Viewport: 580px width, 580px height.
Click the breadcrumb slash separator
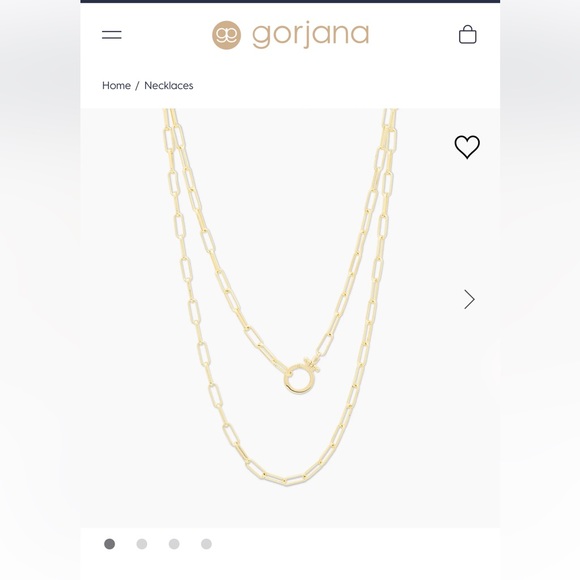pyautogui.click(x=137, y=85)
